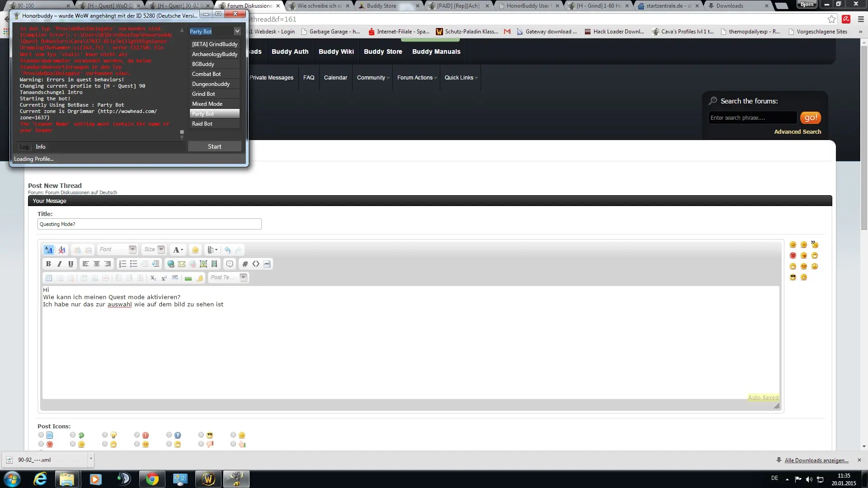Select the lightbulb post icon radio

pos(105,435)
